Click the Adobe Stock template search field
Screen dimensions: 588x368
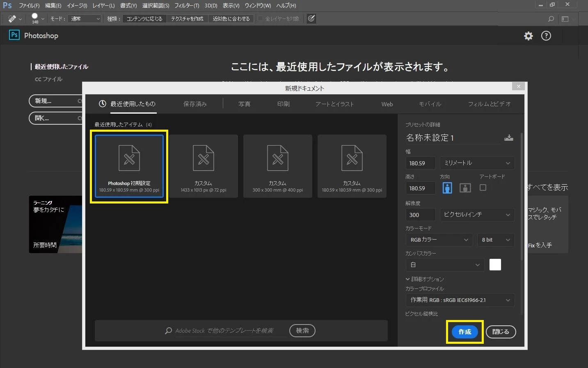pyautogui.click(x=230, y=331)
